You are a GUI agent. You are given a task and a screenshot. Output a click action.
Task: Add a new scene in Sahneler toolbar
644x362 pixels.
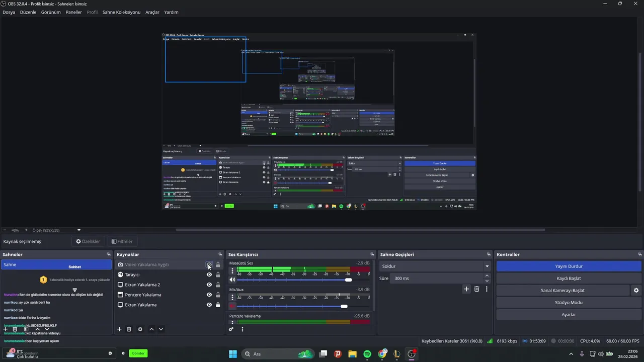click(x=6, y=329)
